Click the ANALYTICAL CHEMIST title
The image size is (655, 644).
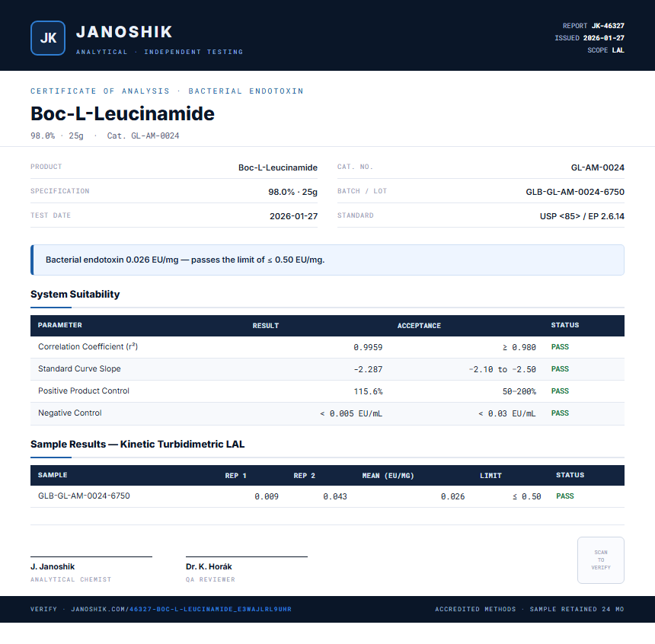click(71, 580)
